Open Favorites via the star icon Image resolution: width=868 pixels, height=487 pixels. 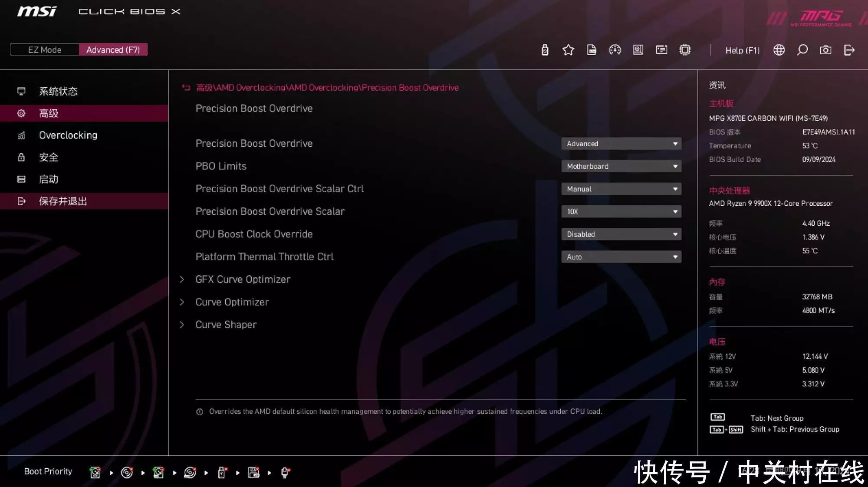[568, 50]
